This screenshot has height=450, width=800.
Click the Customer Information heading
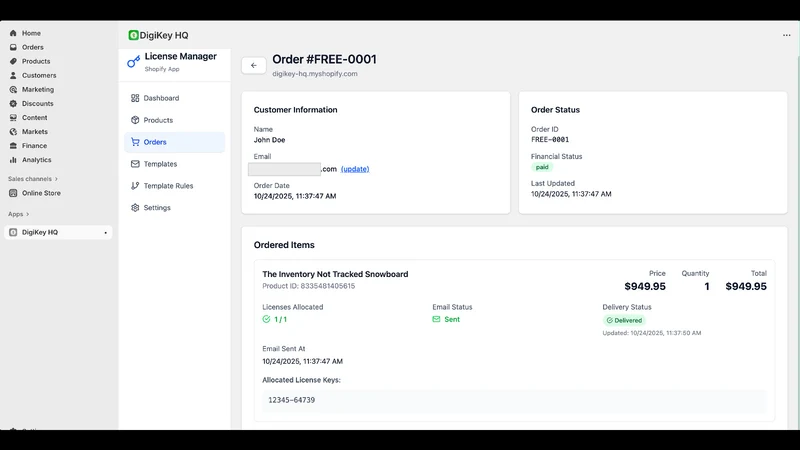pos(295,110)
